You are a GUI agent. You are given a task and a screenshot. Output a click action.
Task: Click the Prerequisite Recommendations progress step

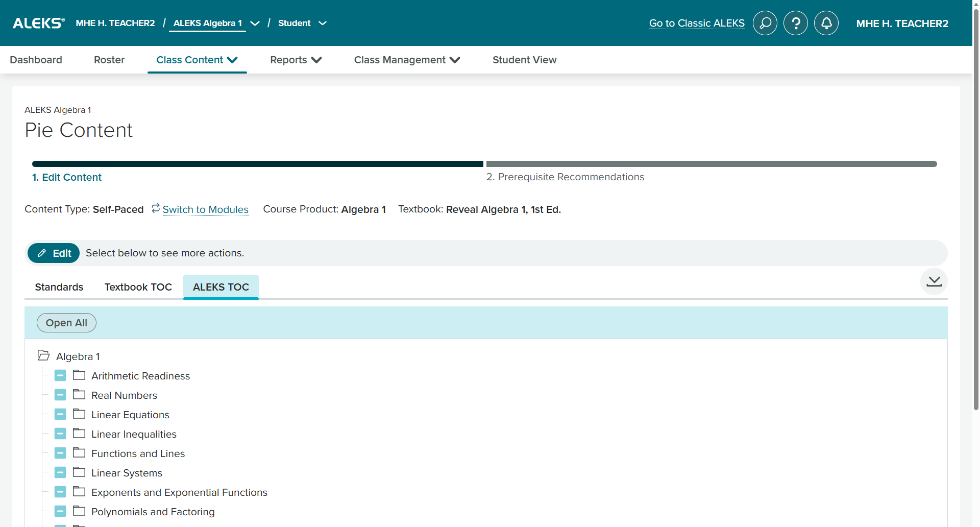[x=565, y=177]
